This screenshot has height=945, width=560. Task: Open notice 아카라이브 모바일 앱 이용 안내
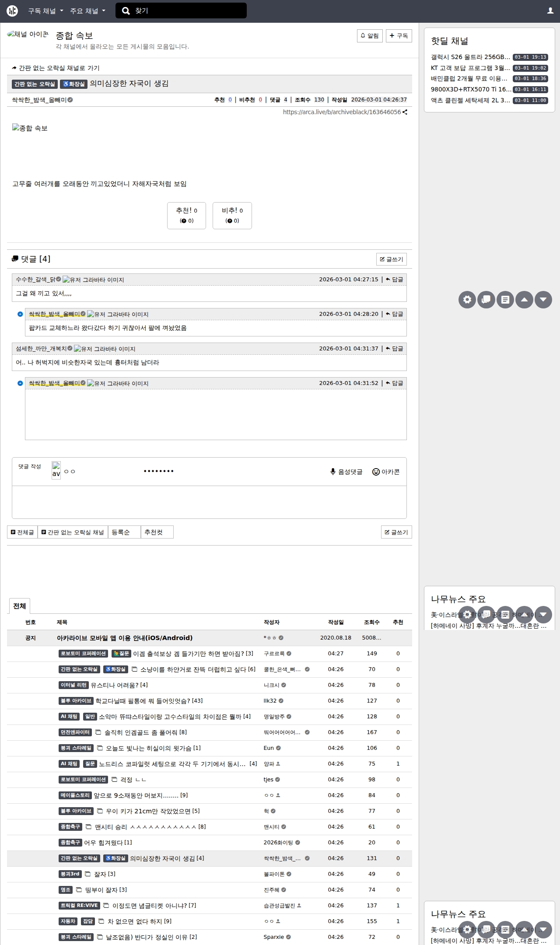(x=125, y=638)
